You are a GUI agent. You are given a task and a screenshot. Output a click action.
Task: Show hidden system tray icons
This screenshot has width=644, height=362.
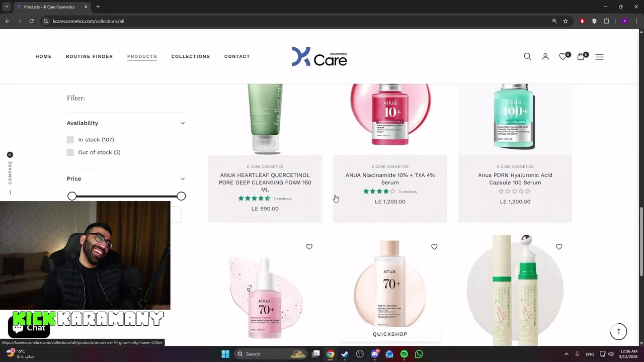[566, 354]
